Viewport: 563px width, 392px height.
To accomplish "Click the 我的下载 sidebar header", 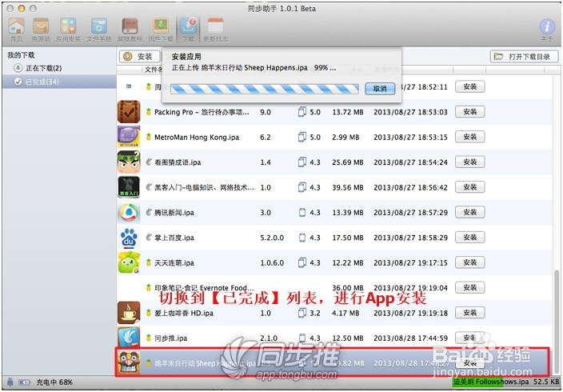I will 21,55.
